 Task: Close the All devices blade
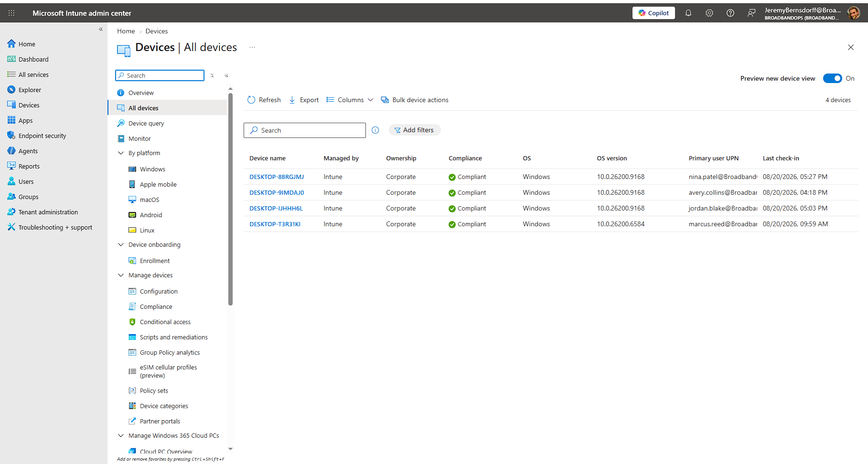coord(850,47)
